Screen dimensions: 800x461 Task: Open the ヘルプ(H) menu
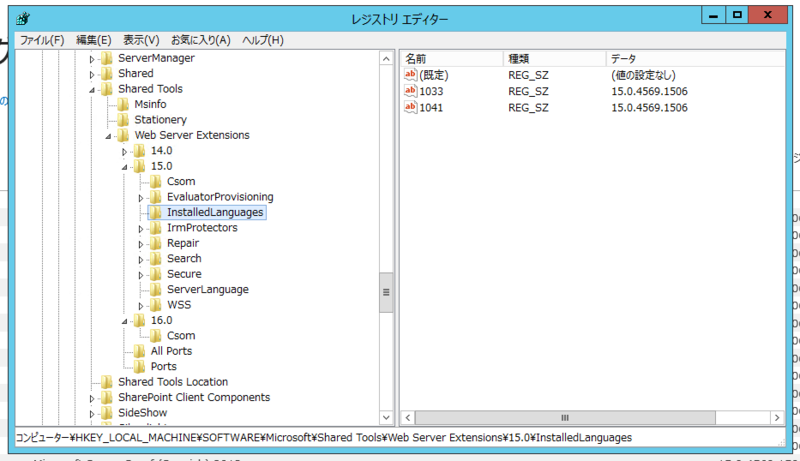(x=263, y=40)
